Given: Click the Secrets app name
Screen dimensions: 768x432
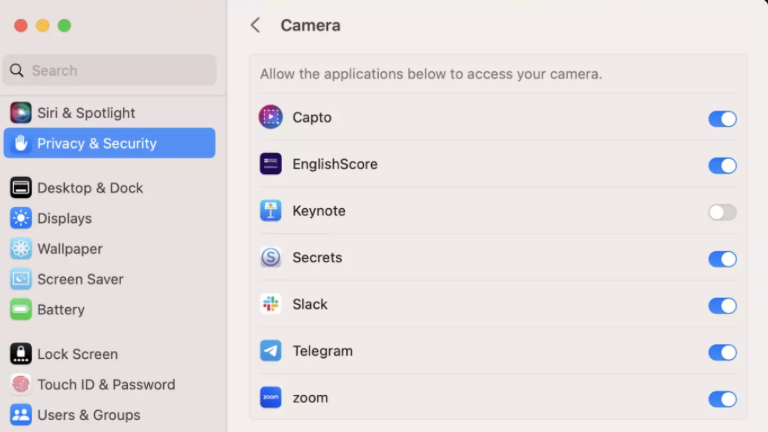Looking at the screenshot, I should coord(317,257).
